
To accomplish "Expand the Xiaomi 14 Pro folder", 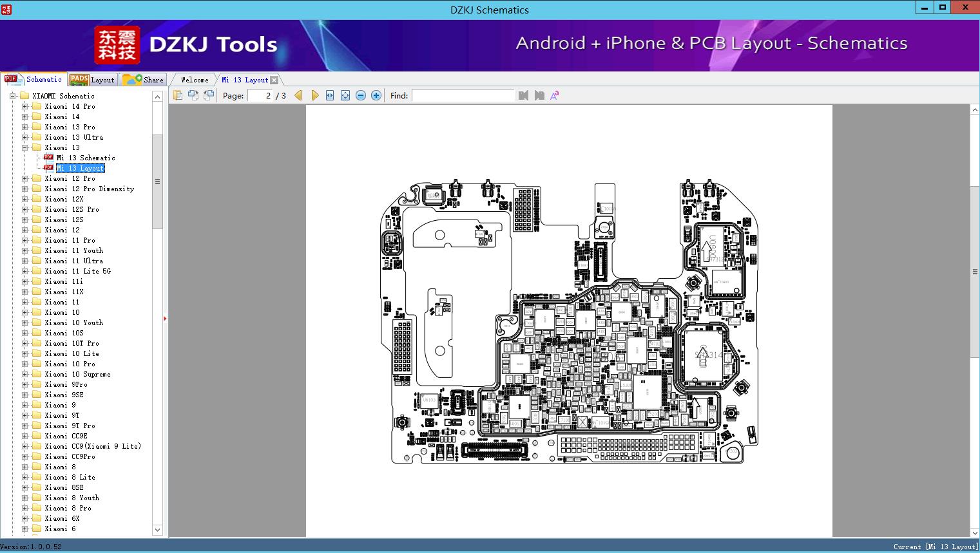I will point(25,106).
